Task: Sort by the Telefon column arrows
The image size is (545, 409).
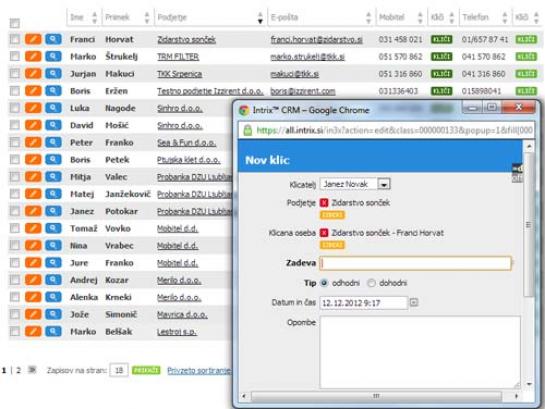Action: point(505,17)
